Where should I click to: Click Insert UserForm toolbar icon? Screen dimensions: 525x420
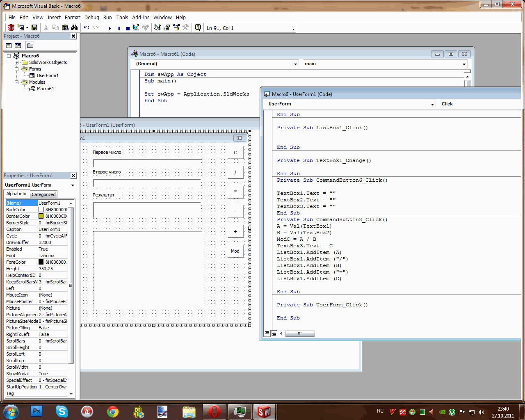coord(21,28)
